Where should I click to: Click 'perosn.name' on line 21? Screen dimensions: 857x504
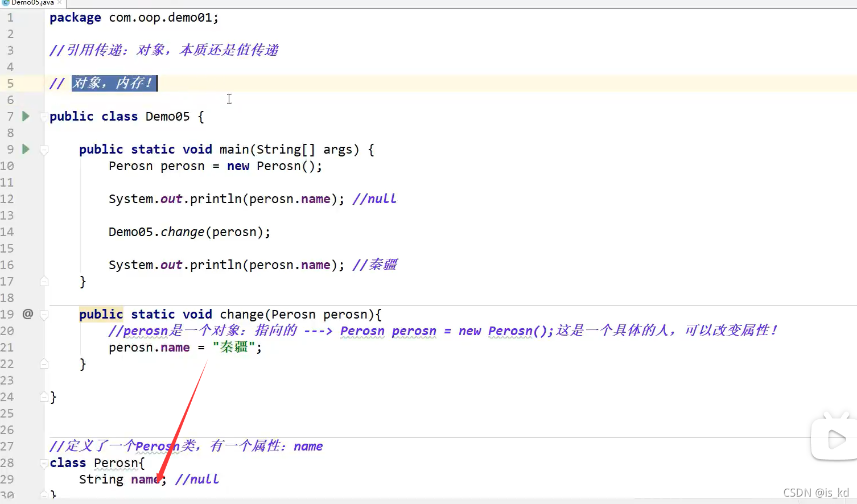(149, 347)
